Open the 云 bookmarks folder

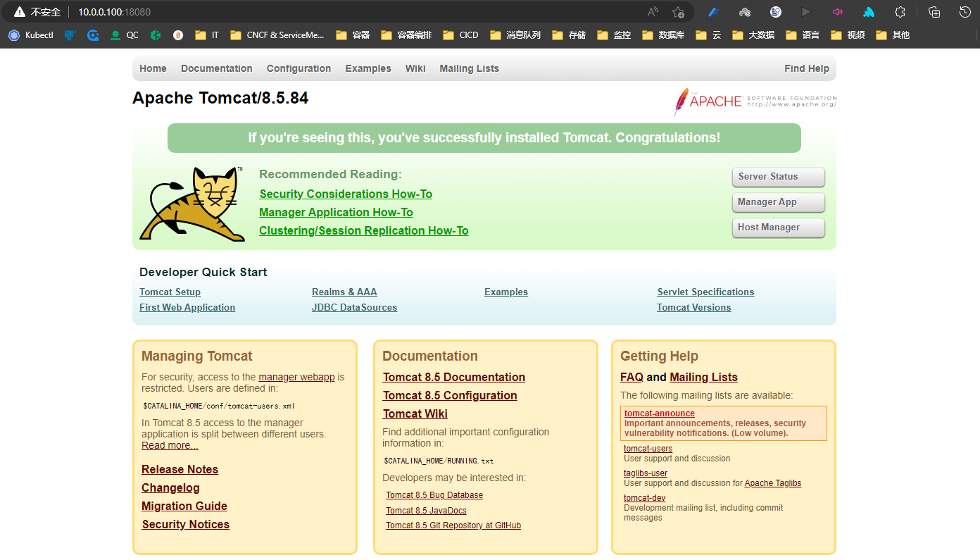point(708,35)
